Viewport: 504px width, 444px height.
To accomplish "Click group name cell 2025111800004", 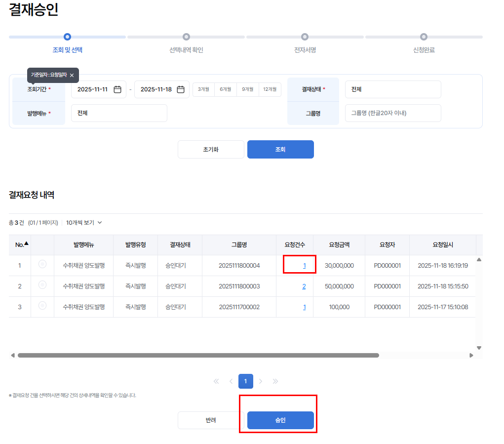I will tap(239, 266).
